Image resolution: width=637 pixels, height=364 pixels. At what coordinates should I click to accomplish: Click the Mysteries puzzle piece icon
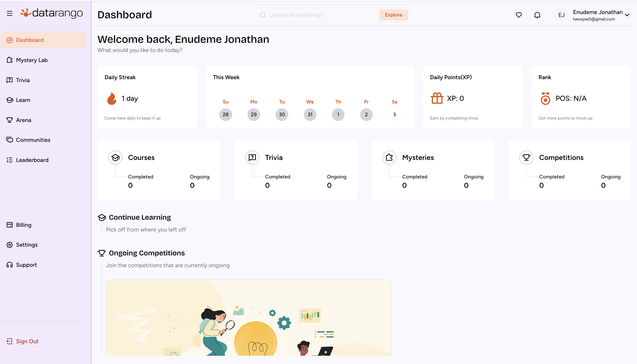pyautogui.click(x=389, y=157)
